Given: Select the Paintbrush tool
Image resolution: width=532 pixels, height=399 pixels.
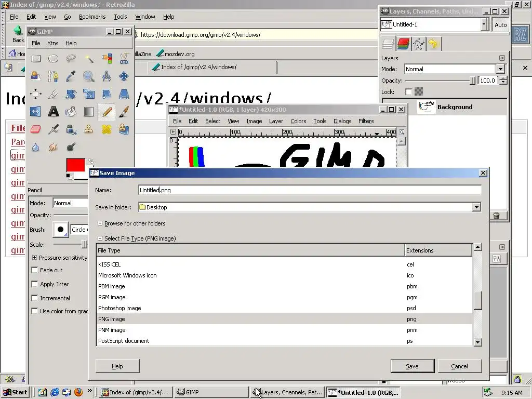Looking at the screenshot, I should 124,112.
